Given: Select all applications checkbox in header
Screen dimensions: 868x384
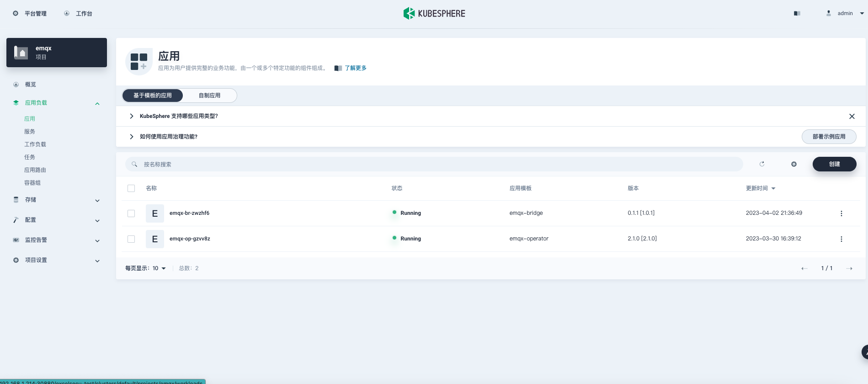Looking at the screenshot, I should point(131,188).
